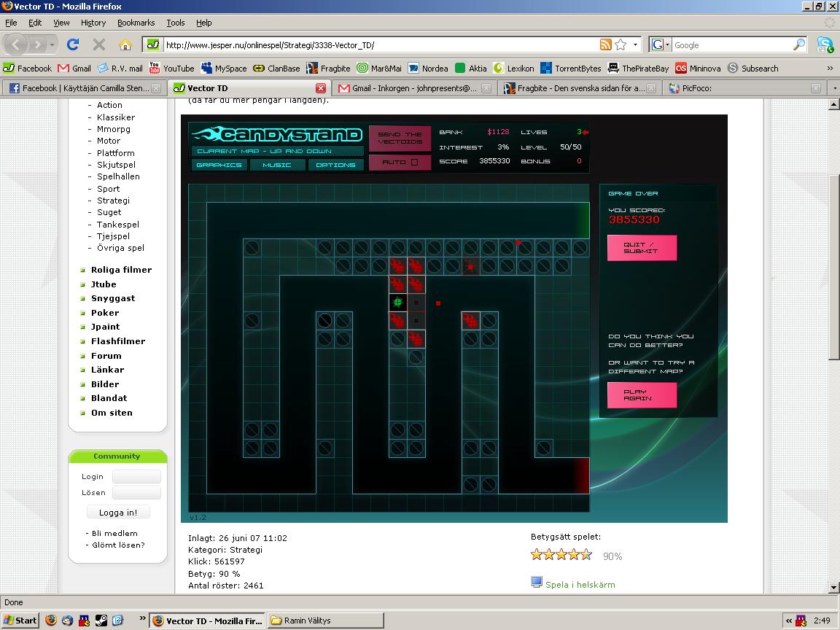The width and height of the screenshot is (840, 630).
Task: Open the Nordea bookmark
Action: (428, 68)
